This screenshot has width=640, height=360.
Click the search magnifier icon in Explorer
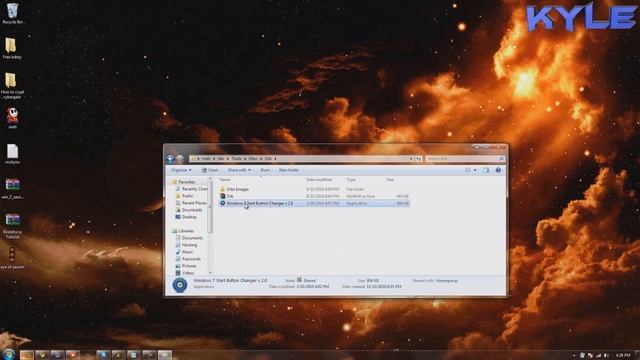tap(501, 158)
